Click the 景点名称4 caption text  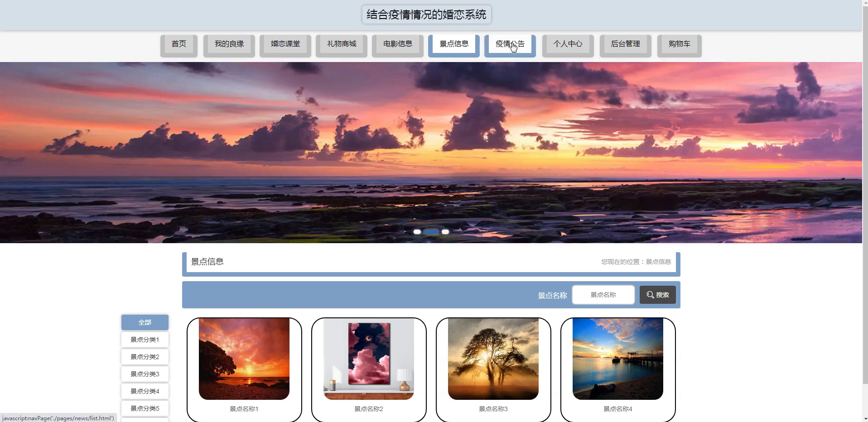[618, 409]
